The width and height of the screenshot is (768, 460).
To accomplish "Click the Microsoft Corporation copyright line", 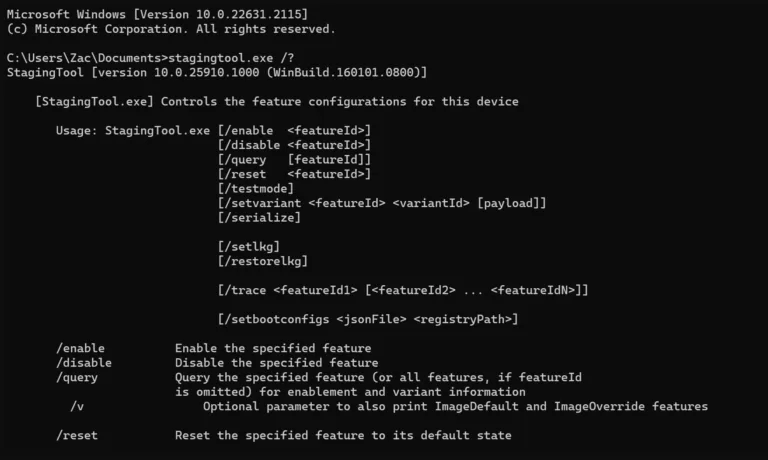I will coord(170,29).
